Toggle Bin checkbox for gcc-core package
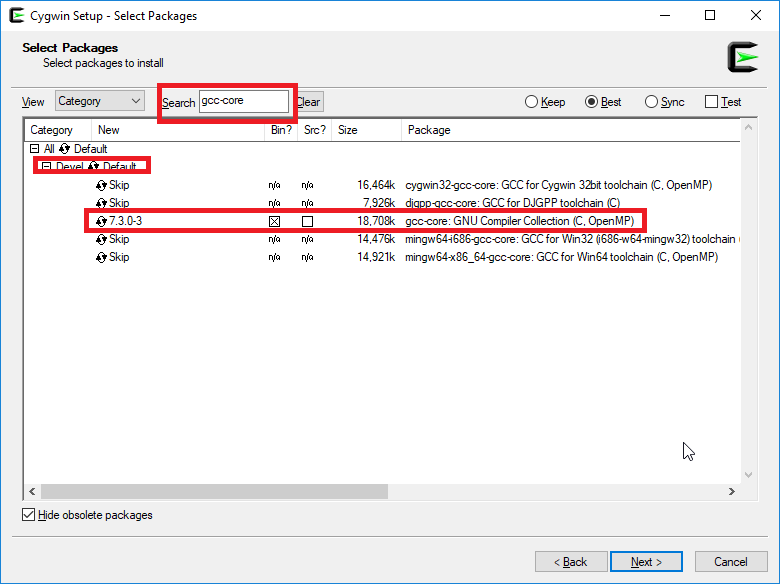Screen dimensions: 780x584 275,221
